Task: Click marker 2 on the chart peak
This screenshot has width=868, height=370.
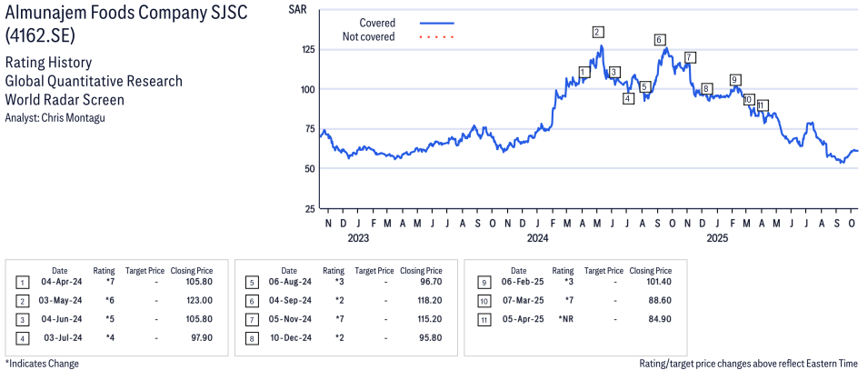Action: coord(597,33)
